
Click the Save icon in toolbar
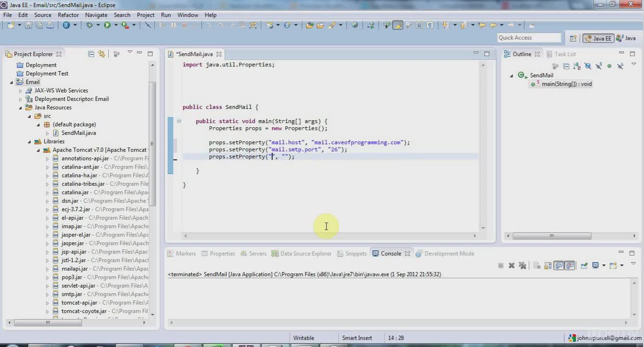point(28,25)
